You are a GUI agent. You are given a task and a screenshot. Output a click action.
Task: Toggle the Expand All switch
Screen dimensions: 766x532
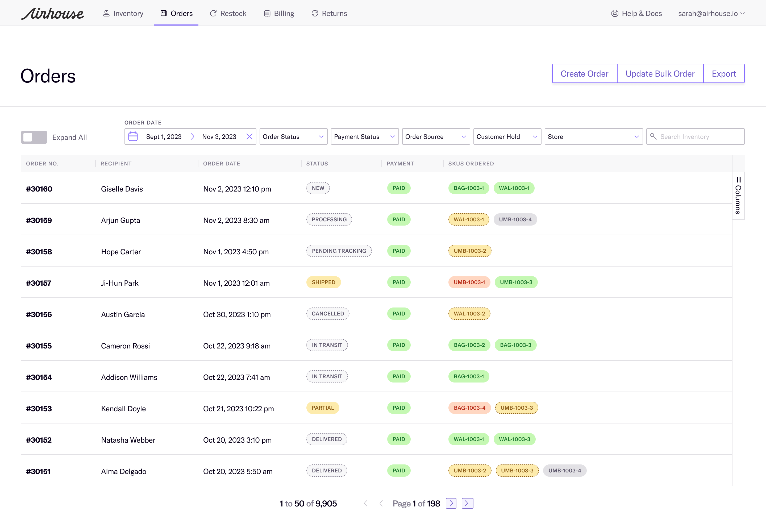click(34, 137)
